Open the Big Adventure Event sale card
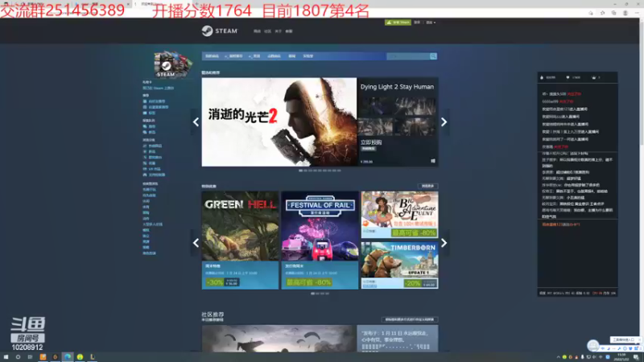 (x=399, y=215)
